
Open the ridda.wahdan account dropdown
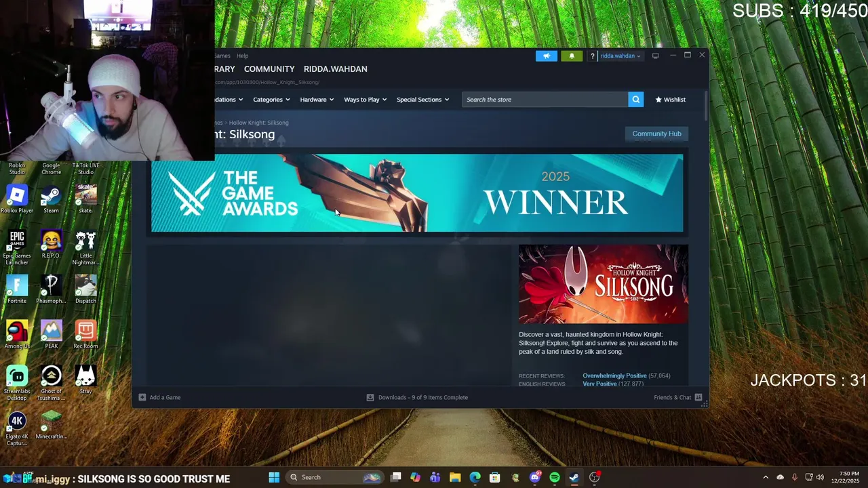(620, 56)
